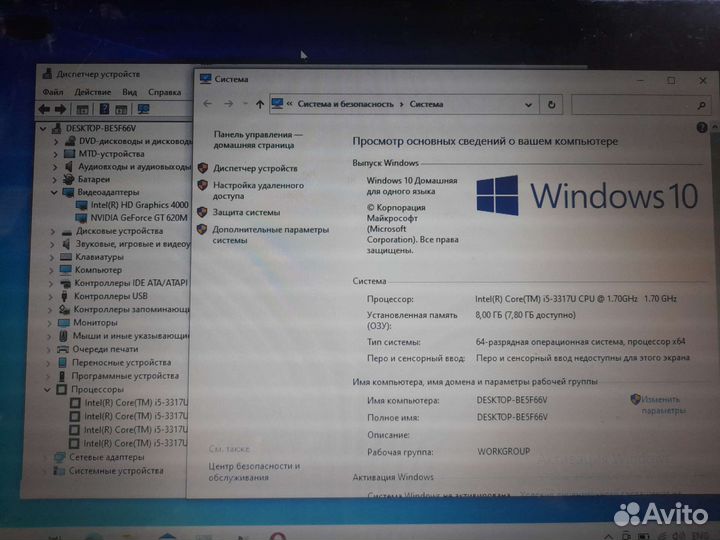Click the Мыши и иные указывающие icon
The image size is (720, 540).
point(64,336)
